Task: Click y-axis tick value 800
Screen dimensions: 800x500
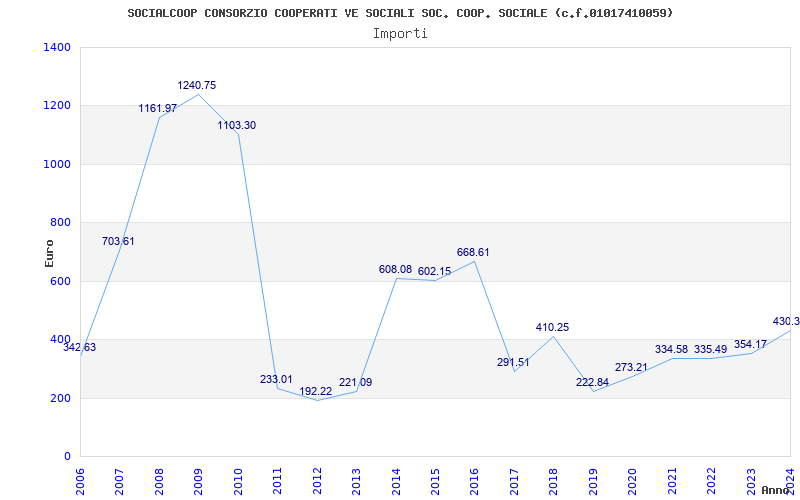Action: pos(63,222)
